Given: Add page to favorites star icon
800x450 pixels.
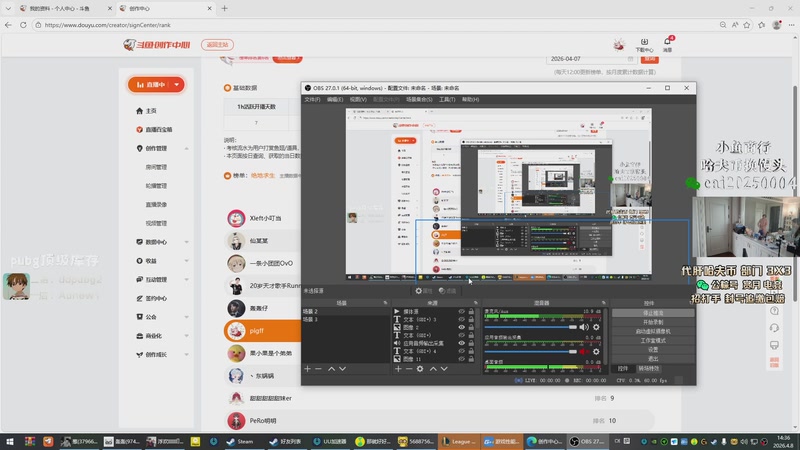Looking at the screenshot, I should pyautogui.click(x=747, y=24).
